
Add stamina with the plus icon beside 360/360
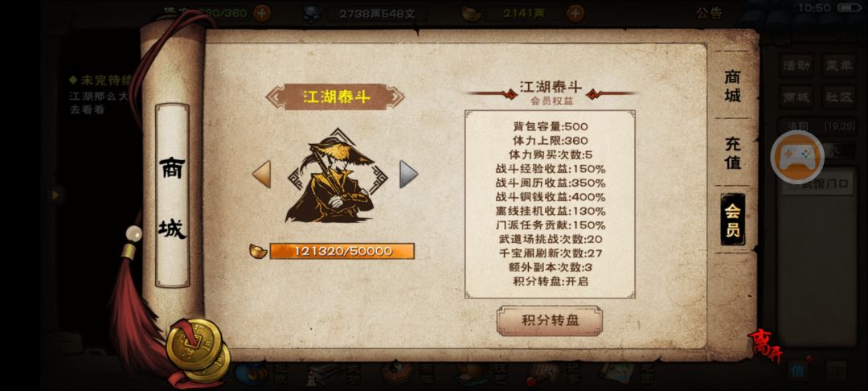(x=262, y=12)
